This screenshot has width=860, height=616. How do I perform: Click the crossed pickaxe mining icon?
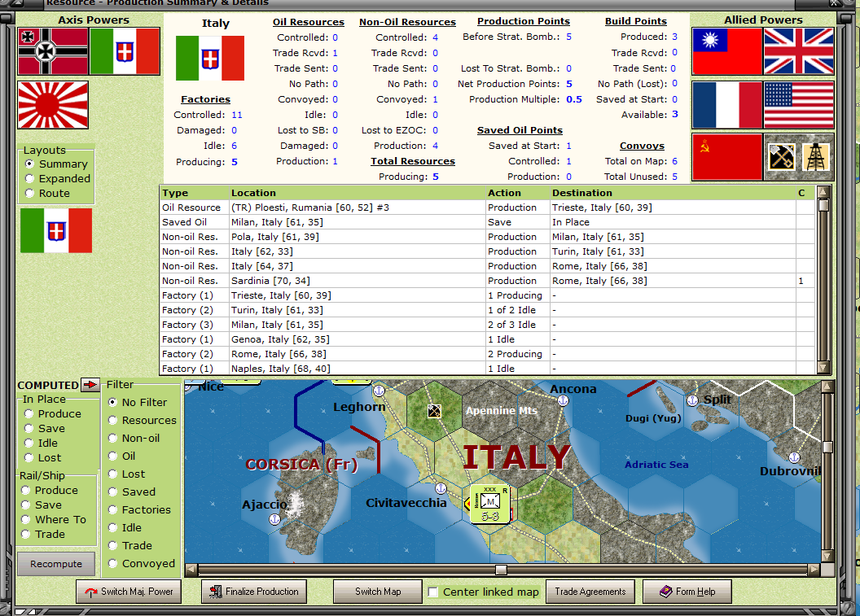tap(781, 157)
